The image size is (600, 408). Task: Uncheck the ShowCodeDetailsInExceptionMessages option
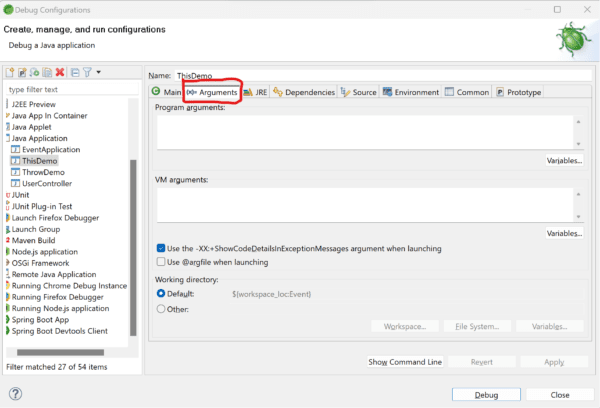[162, 247]
